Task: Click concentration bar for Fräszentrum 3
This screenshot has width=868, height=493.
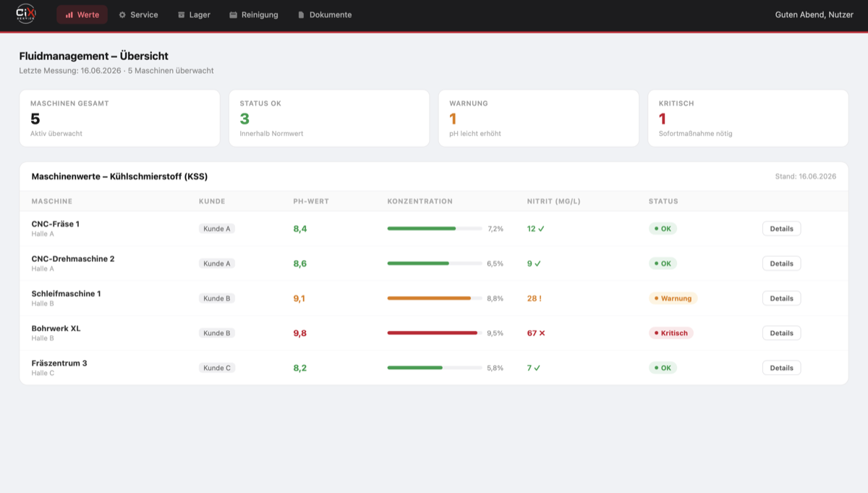Action: click(x=435, y=368)
